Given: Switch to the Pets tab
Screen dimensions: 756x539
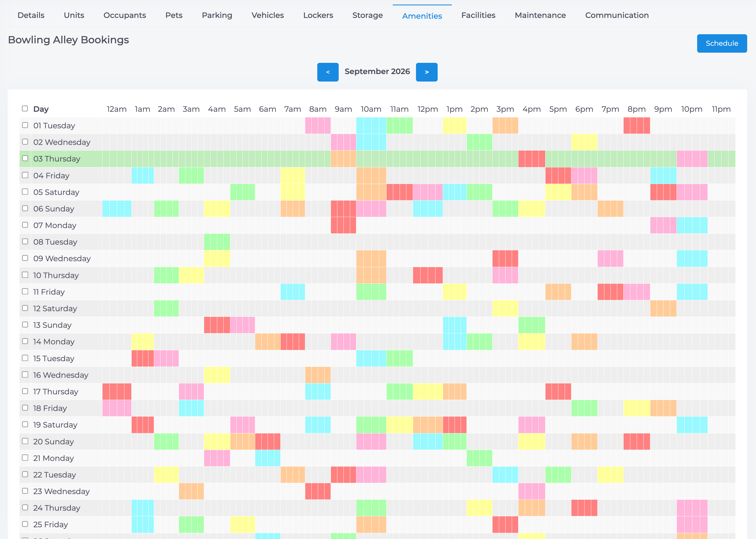Looking at the screenshot, I should 174,15.
